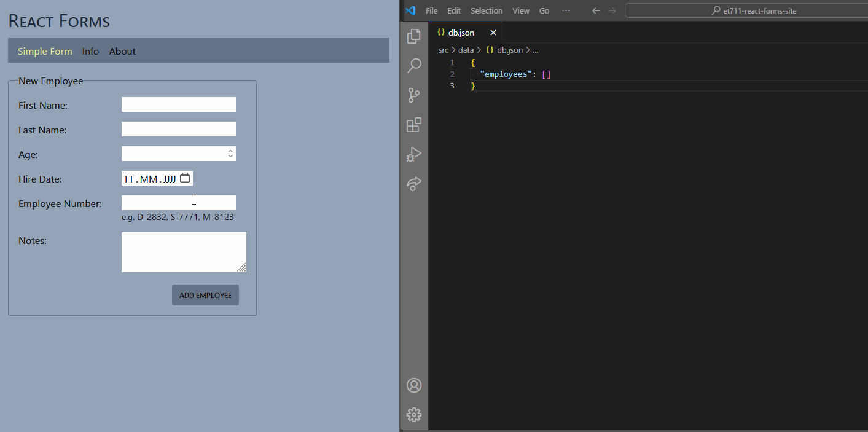Click the "employees" key in line 2
This screenshot has height=432, width=868.
pos(506,74)
